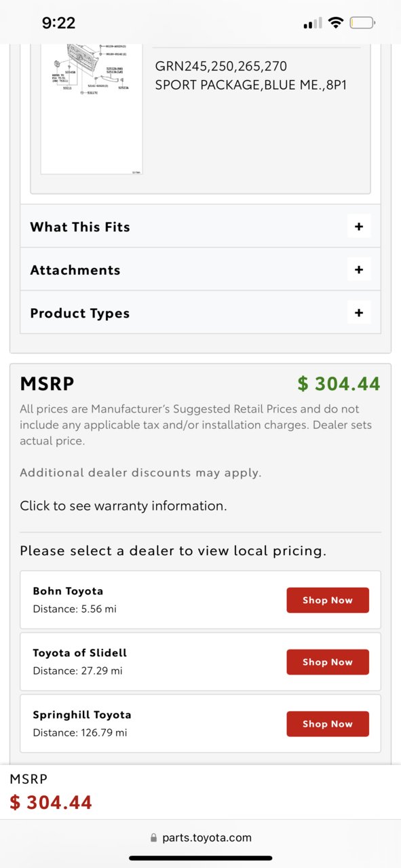The height and width of the screenshot is (868, 401).
Task: Tap the parts diagram thumbnail
Action: [x=92, y=109]
